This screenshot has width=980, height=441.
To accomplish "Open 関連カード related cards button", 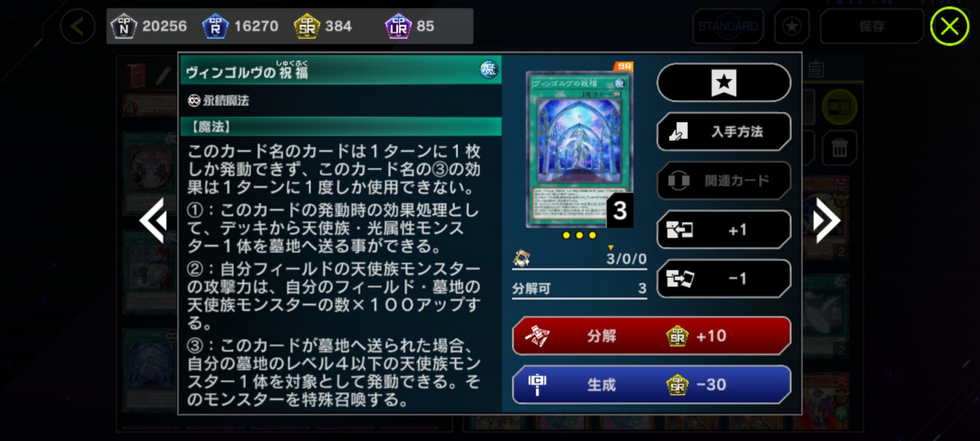I will pos(724,180).
